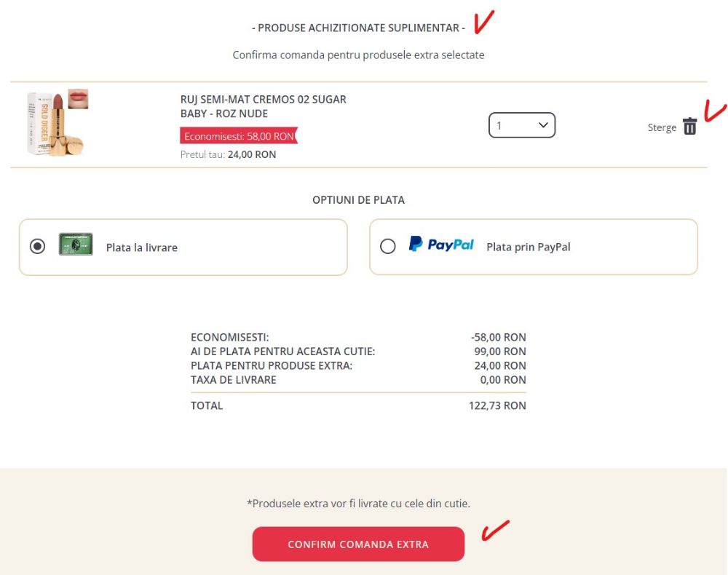The width and height of the screenshot is (728, 575).
Task: Click the Sterge remove link
Action: (x=662, y=127)
